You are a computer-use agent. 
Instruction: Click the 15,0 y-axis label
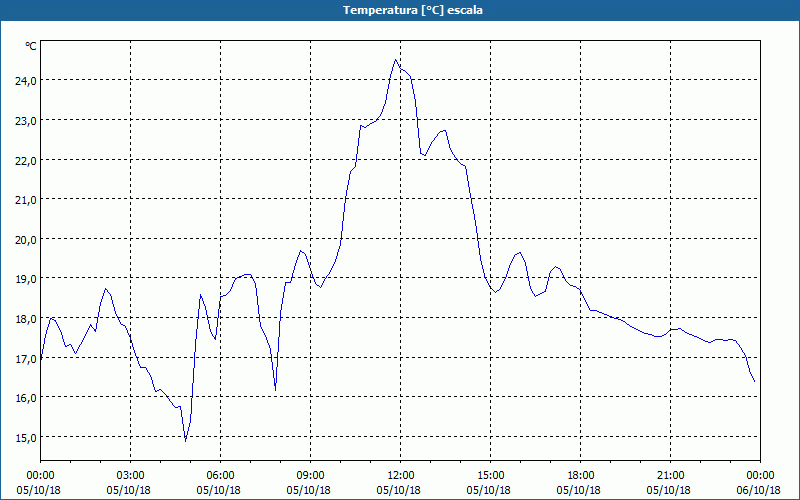(26, 438)
